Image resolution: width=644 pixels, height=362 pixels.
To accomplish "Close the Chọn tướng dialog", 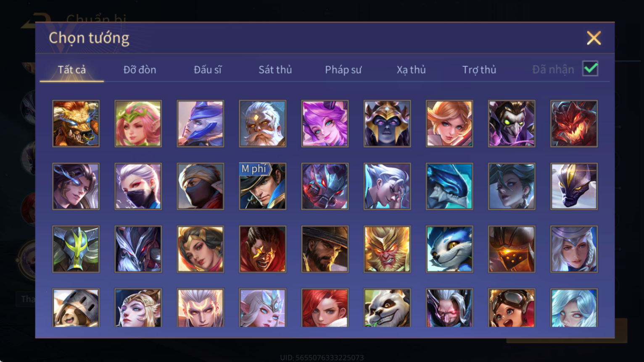I will (594, 38).
